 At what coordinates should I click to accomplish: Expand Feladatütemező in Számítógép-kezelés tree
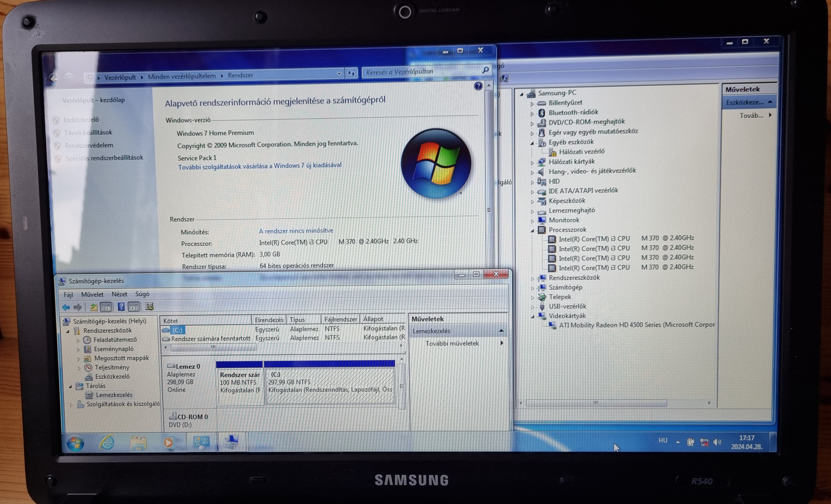(x=78, y=340)
